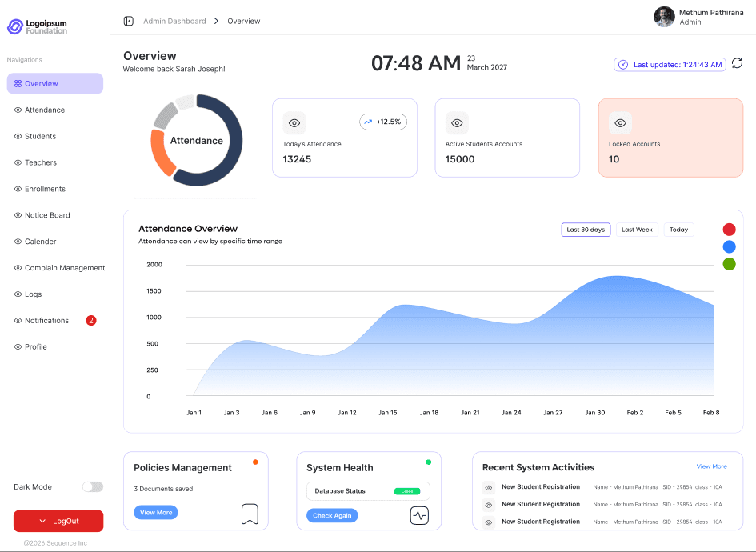Viewport: 756px width, 552px height.
Task: Click the eye icon next to Attendance
Action: coord(18,110)
